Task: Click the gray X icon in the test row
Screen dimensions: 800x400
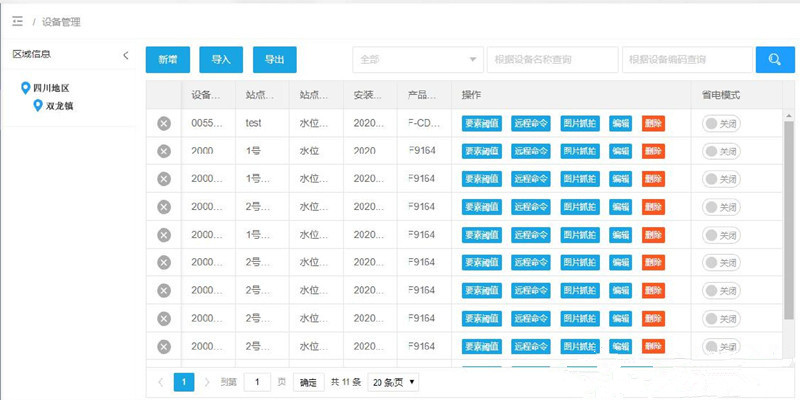Action: [x=164, y=123]
